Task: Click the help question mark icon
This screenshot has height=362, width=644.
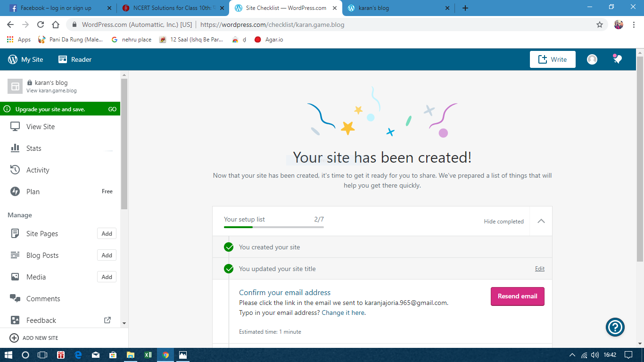Action: 615,327
